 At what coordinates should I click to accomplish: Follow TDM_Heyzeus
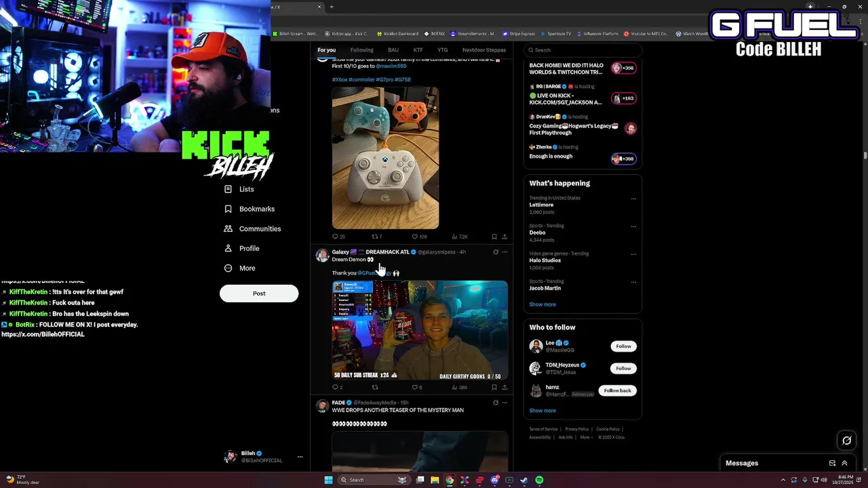click(x=623, y=368)
